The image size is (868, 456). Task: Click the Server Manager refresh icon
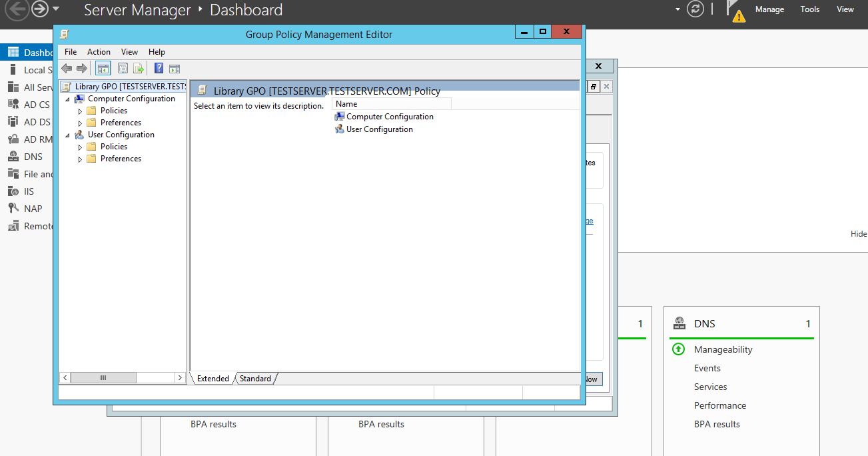pos(695,9)
